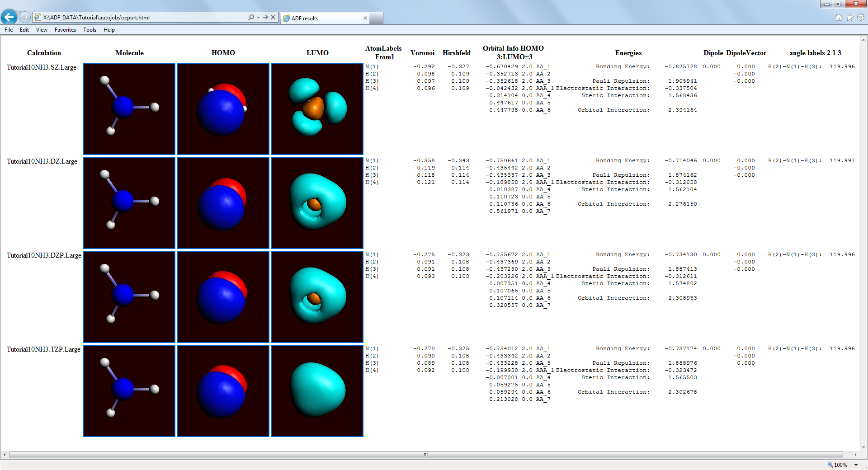Click the HOMO column header
868x470 pixels.
(x=223, y=53)
